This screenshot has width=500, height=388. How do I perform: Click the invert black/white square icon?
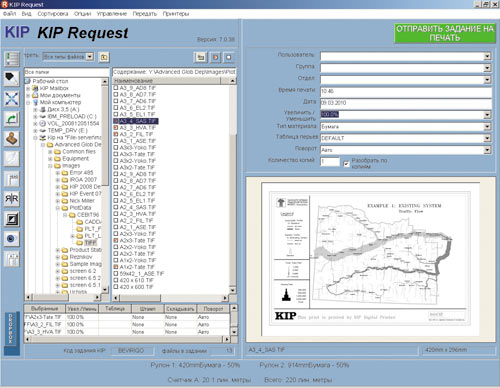tap(12, 219)
